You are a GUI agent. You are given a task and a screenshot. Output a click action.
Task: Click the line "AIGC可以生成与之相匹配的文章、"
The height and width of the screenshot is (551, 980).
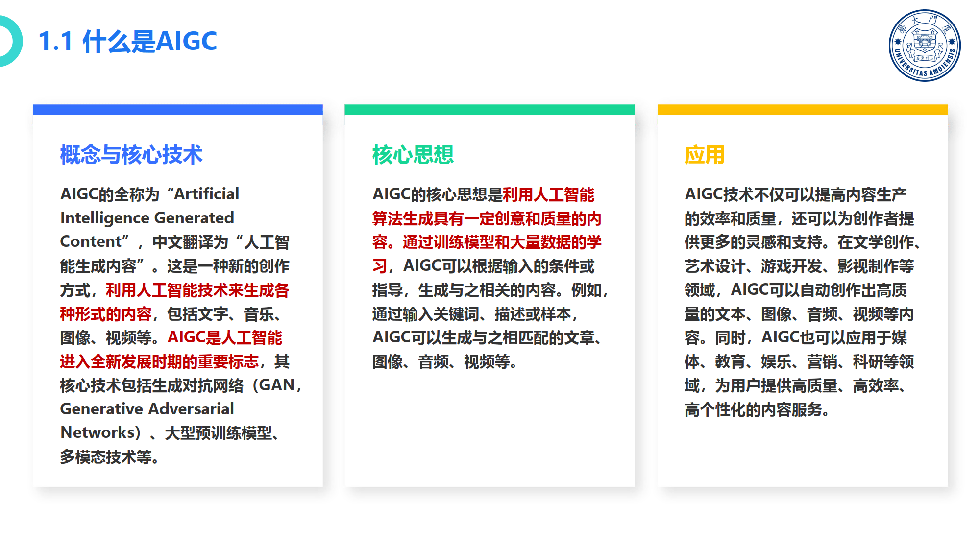(488, 338)
